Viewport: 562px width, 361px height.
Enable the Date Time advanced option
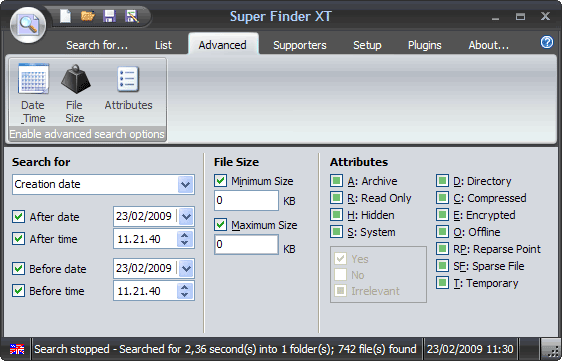point(33,94)
